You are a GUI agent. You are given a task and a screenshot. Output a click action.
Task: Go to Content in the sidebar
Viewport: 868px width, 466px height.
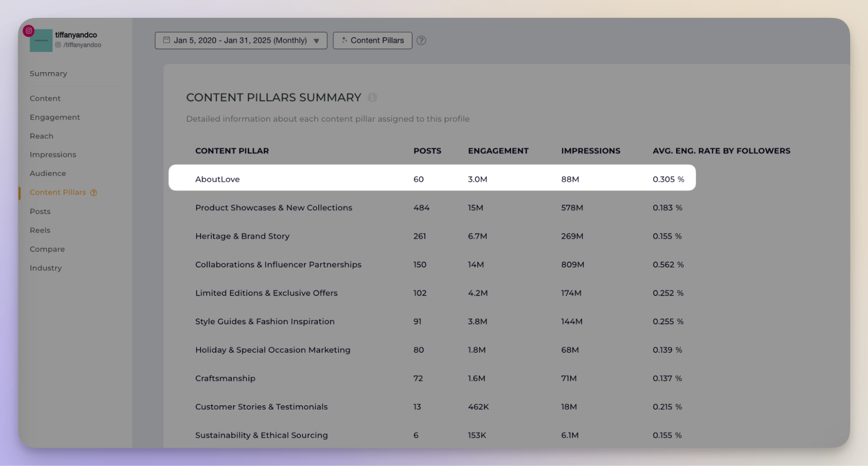tap(45, 98)
